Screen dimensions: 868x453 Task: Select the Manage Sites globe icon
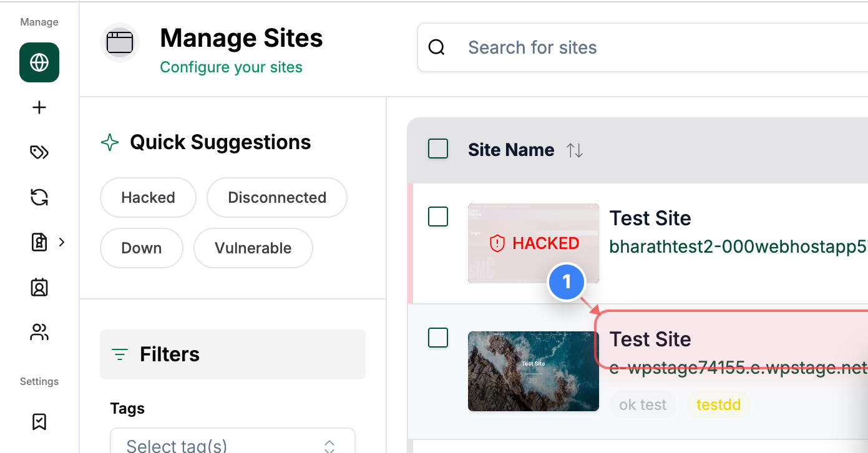coord(39,62)
